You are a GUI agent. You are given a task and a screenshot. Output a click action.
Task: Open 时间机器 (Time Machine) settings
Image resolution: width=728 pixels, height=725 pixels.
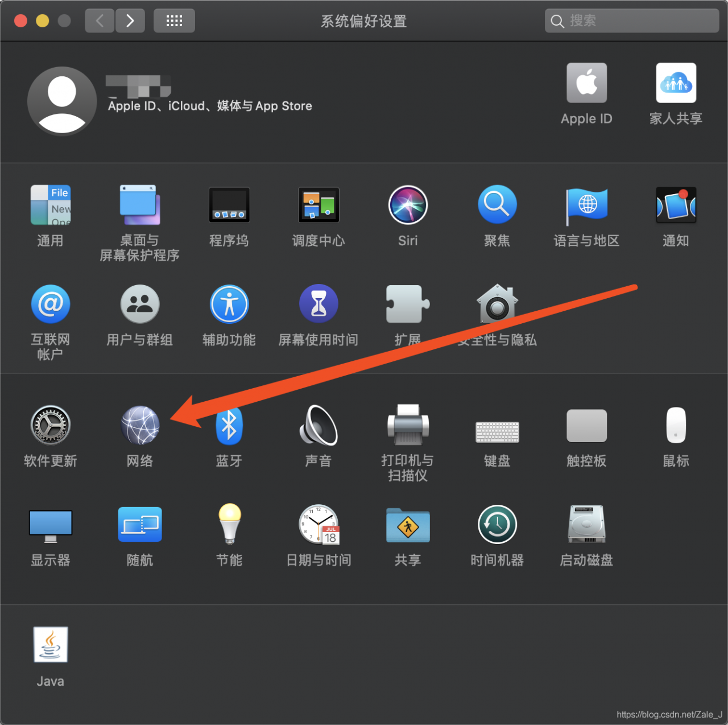pyautogui.click(x=497, y=524)
